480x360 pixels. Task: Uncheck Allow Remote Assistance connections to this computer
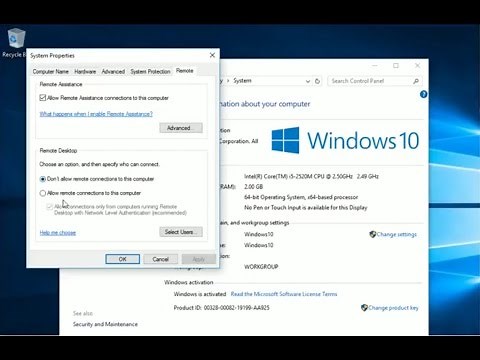(43, 98)
